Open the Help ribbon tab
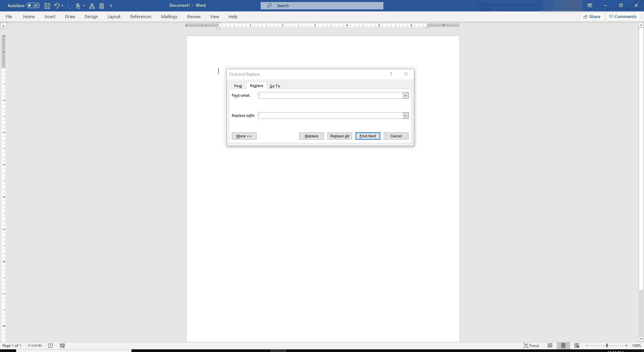This screenshot has width=644, height=352. coord(233,16)
